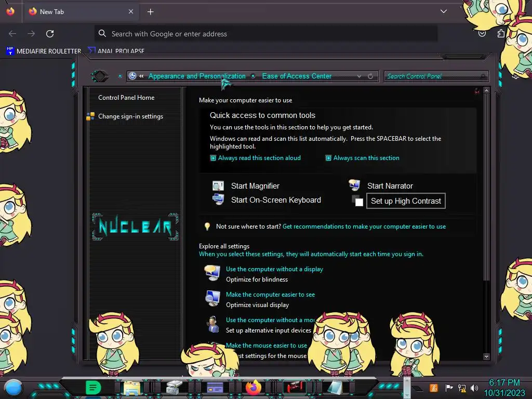Click the Control Panel address bar icon

[132, 76]
